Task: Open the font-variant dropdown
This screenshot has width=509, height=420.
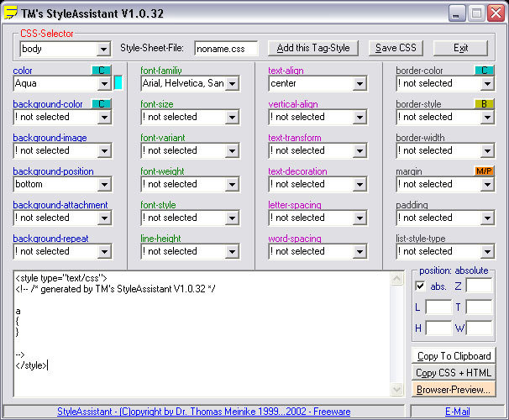Action: [232, 150]
